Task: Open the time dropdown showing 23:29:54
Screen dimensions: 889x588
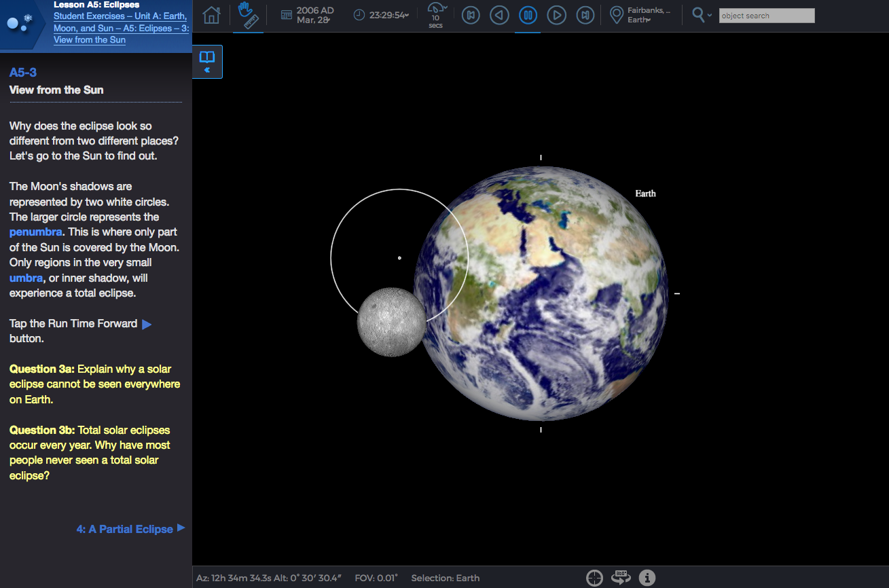Action: [381, 15]
